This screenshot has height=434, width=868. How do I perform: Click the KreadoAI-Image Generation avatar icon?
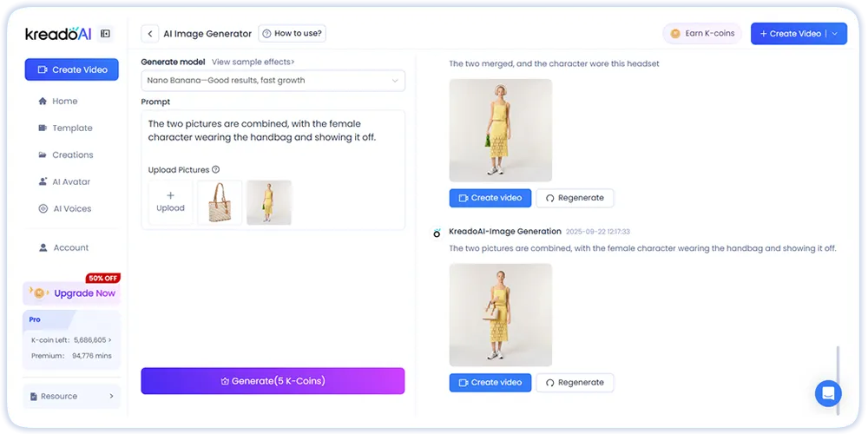click(x=437, y=233)
